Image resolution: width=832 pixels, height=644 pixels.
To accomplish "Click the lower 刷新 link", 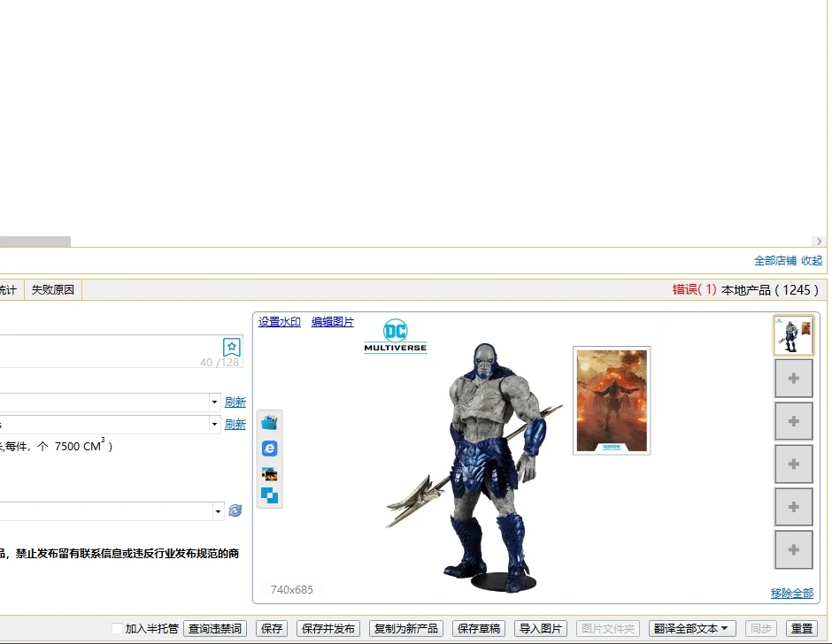I will click(x=235, y=425).
